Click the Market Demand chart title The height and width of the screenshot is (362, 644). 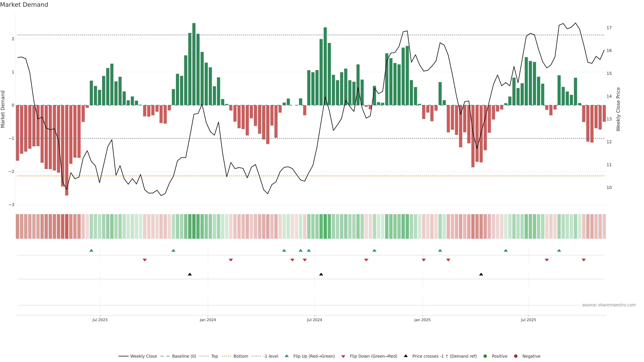pyautogui.click(x=24, y=5)
